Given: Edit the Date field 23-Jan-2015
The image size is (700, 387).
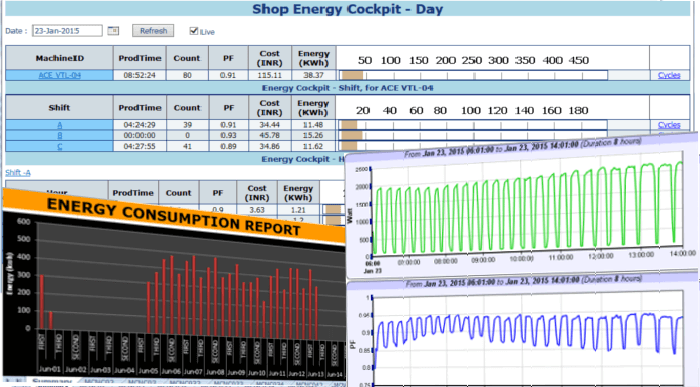Looking at the screenshot, I should [67, 31].
